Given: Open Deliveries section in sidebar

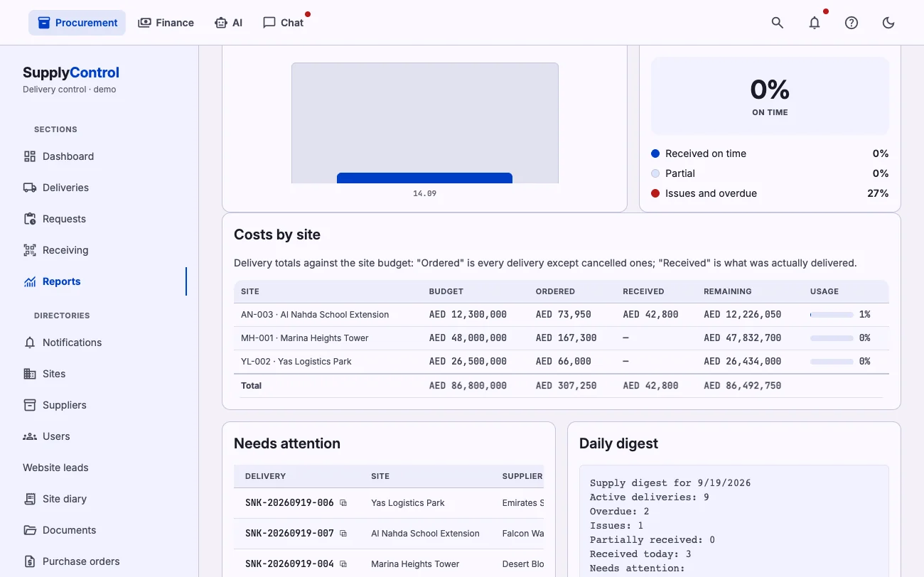Looking at the screenshot, I should tap(100, 188).
